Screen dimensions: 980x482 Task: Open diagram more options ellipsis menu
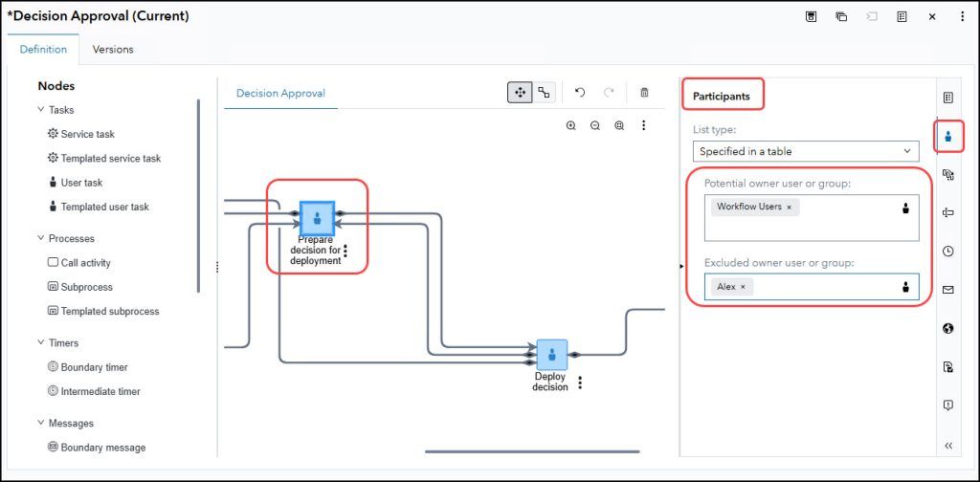(x=644, y=125)
